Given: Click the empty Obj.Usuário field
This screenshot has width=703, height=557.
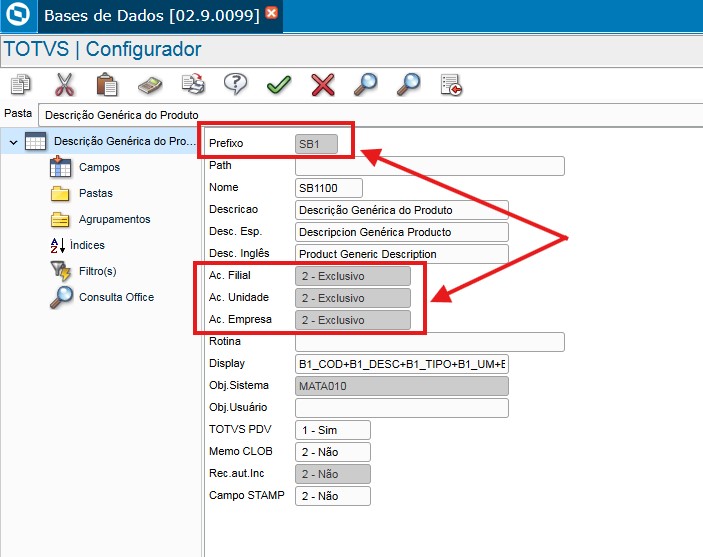Looking at the screenshot, I should click(x=402, y=408).
